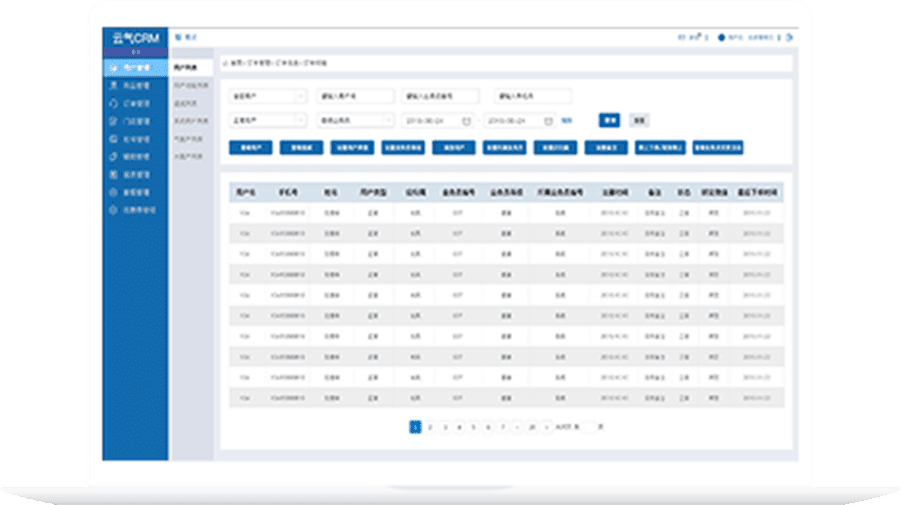Viewport: 901px width, 505px height.
Task: Click the blue search button beside the date range
Action: pos(609,120)
